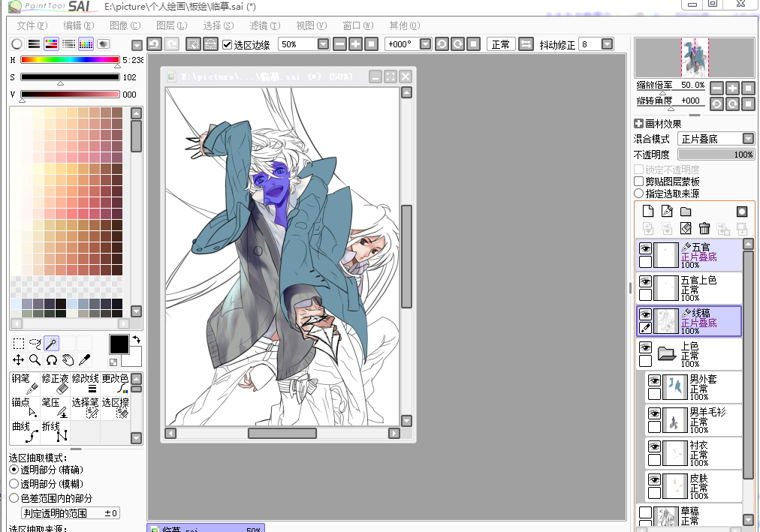Select 色差范围内的部分 radio option
The height and width of the screenshot is (532, 760).
pyautogui.click(x=14, y=498)
